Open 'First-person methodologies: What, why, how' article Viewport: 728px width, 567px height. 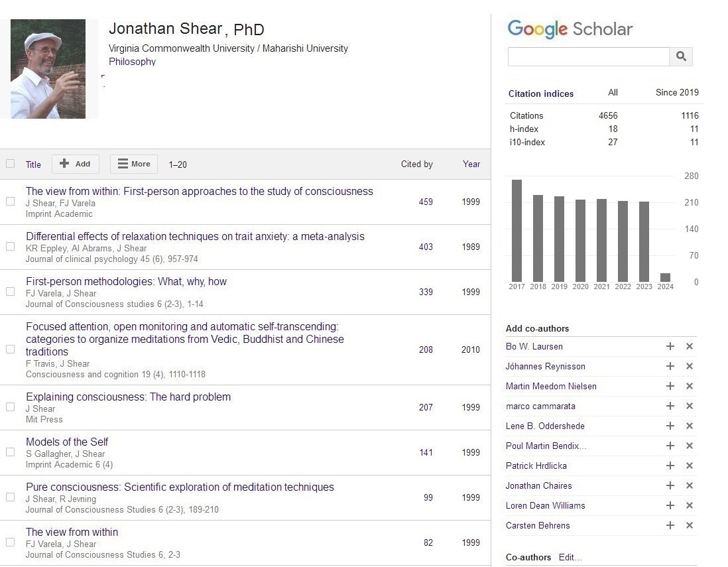pos(126,281)
